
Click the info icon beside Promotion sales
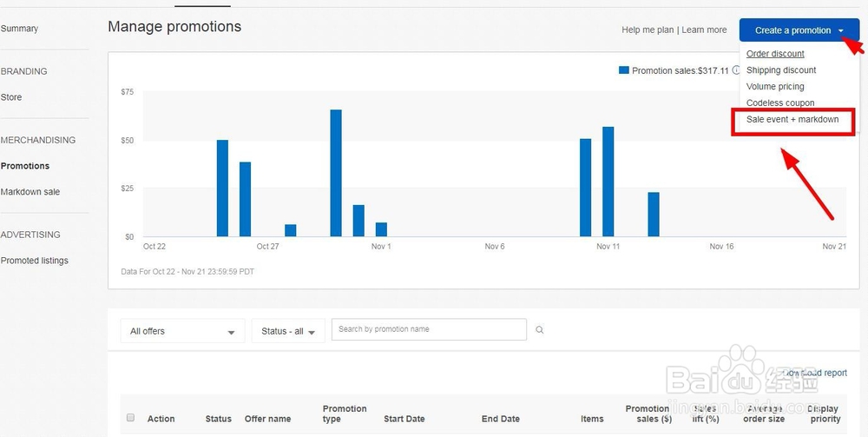coord(736,70)
